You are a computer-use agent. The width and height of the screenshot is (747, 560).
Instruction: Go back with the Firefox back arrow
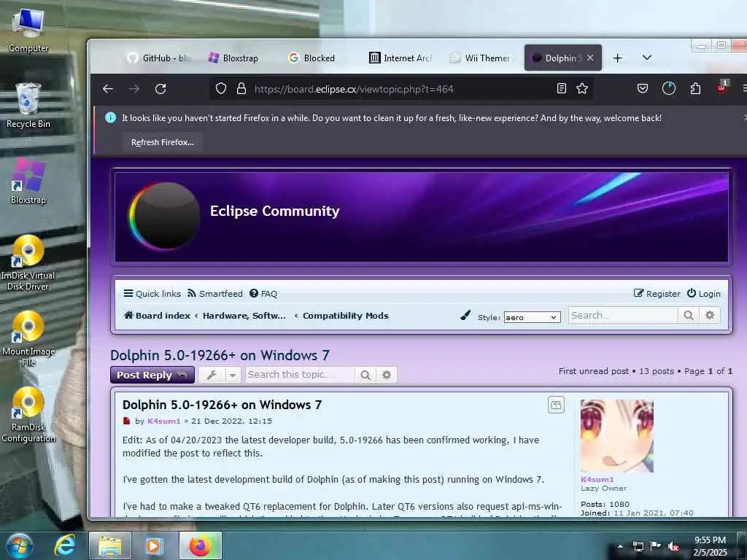coord(108,88)
